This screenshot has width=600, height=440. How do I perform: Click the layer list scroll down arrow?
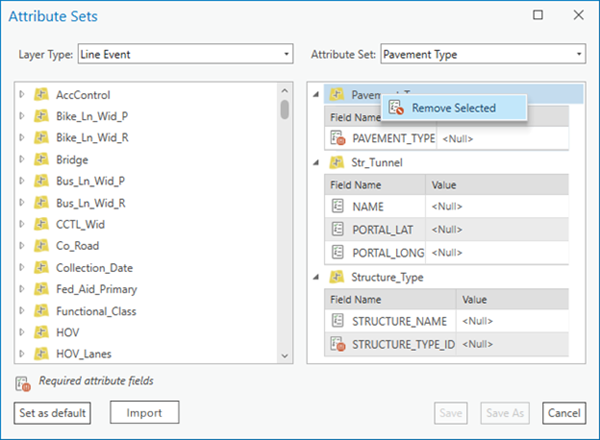(x=284, y=355)
